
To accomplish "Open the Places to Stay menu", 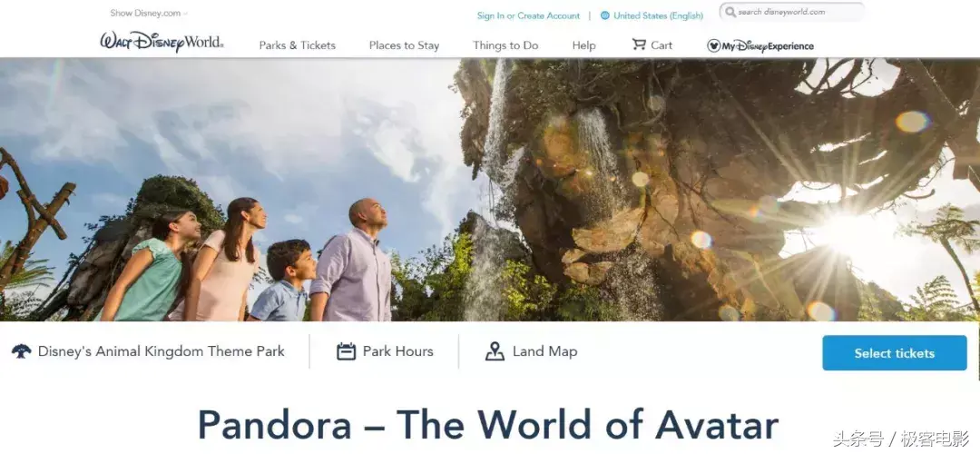I will tap(405, 45).
